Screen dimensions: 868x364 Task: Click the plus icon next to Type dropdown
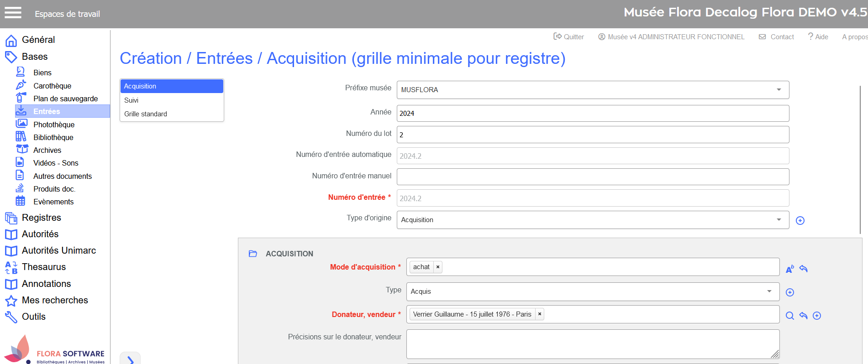click(790, 292)
